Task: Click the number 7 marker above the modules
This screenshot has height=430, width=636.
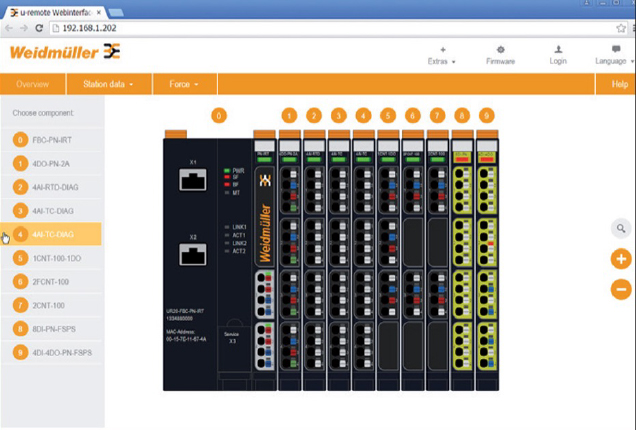Action: pyautogui.click(x=437, y=116)
